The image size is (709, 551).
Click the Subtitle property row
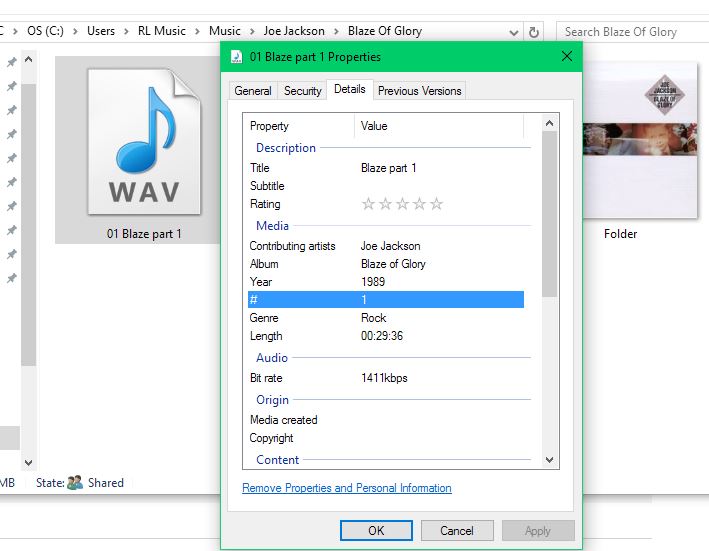point(386,186)
